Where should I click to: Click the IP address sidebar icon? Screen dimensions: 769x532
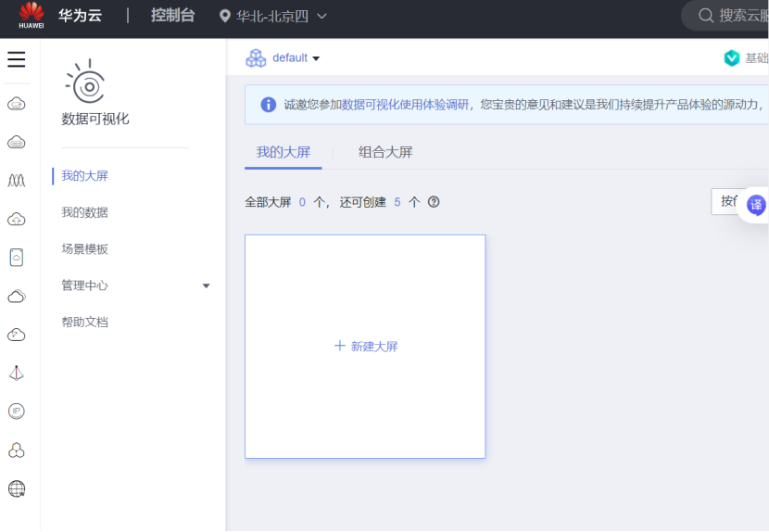tap(16, 412)
